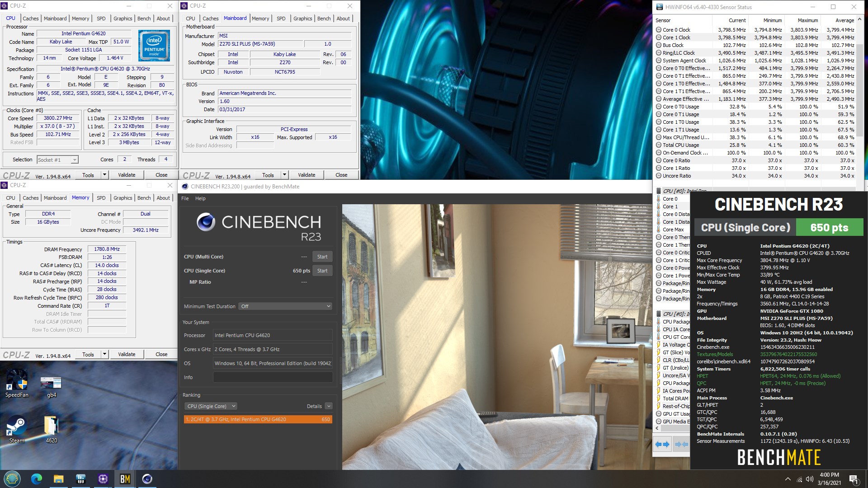The image size is (868, 488).
Task: Click the BIOS Version value 1.60
Action: point(284,101)
